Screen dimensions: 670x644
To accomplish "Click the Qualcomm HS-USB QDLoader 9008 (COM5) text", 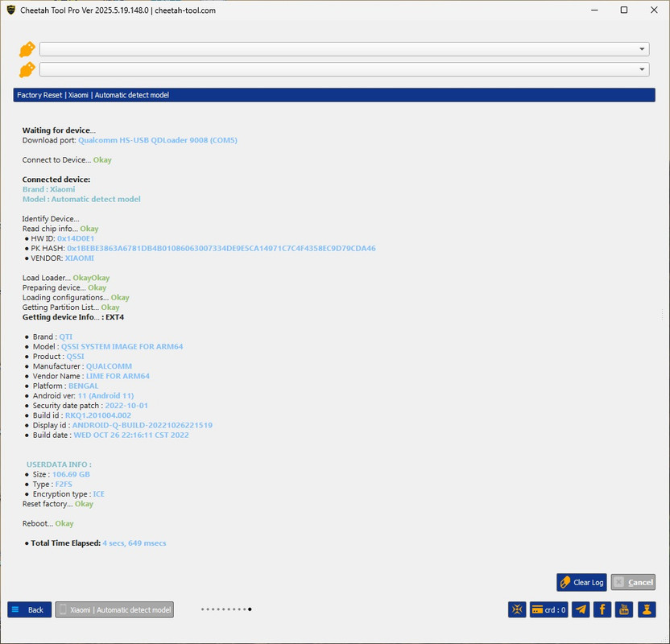I will (x=158, y=140).
